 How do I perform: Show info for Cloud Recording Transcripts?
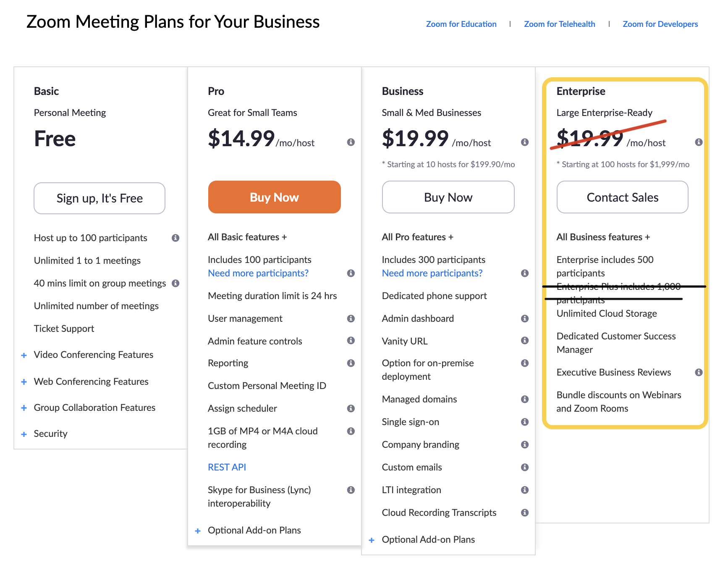525,513
